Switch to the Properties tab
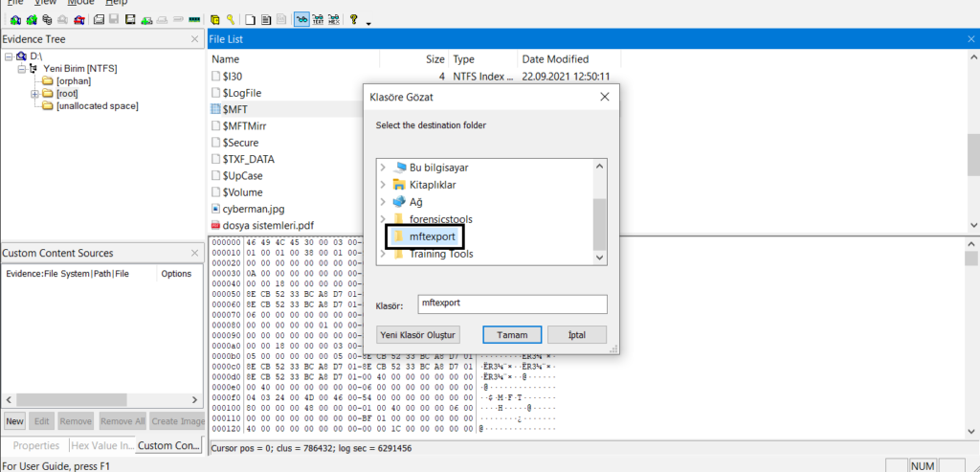 (36, 446)
